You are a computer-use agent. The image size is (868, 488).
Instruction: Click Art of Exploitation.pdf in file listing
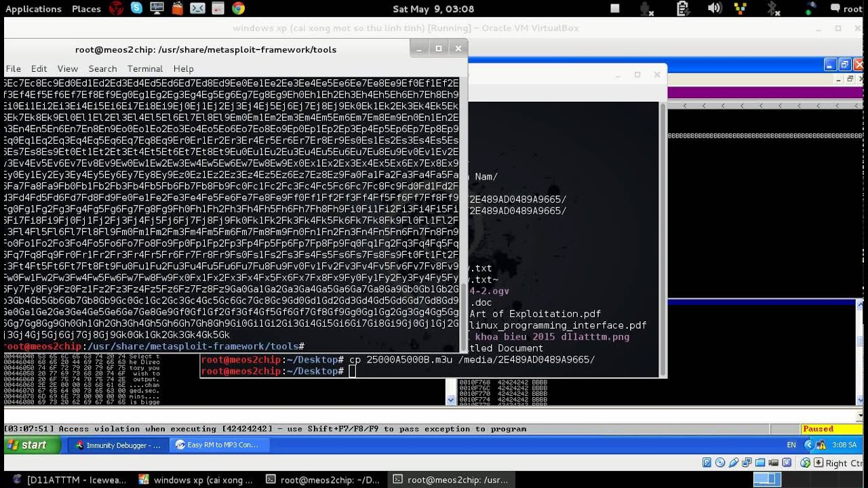[x=535, y=314]
